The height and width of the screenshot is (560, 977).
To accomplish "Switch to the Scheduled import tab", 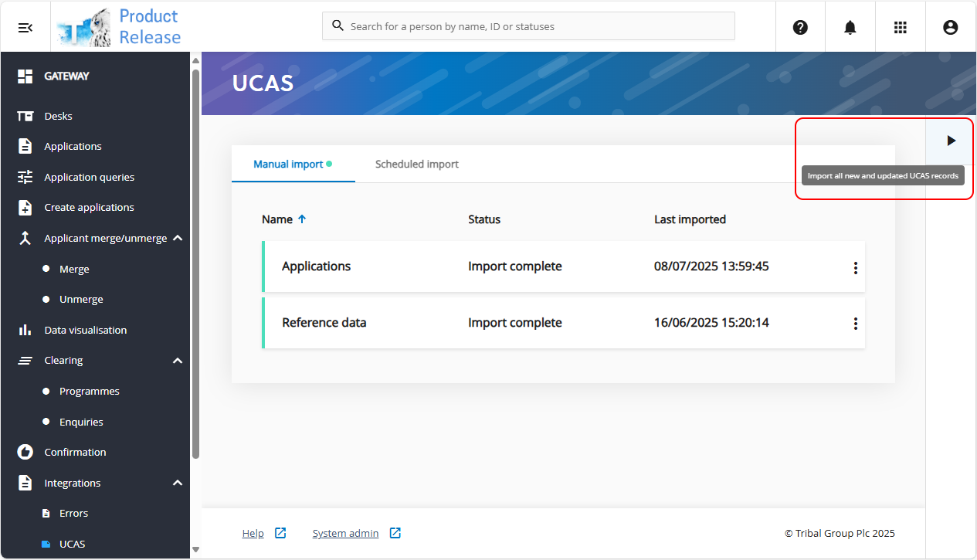I will 416,164.
